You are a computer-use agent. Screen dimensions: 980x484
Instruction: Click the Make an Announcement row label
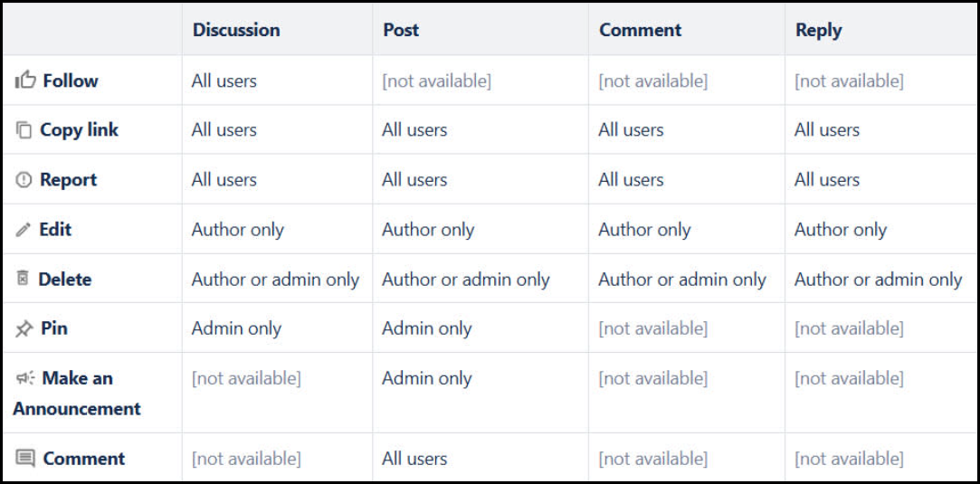click(x=77, y=393)
